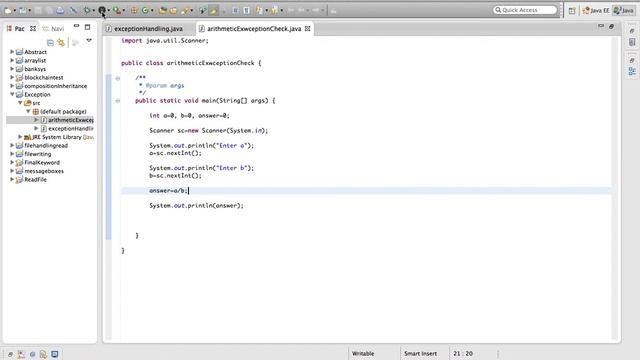
Task: Switch to Java perspective
Action: coord(624,11)
